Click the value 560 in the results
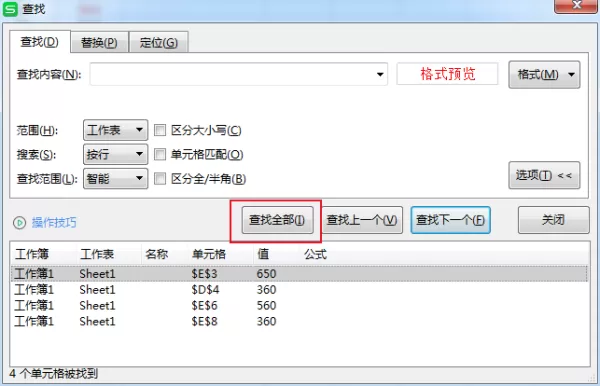600x386 pixels. (266, 305)
